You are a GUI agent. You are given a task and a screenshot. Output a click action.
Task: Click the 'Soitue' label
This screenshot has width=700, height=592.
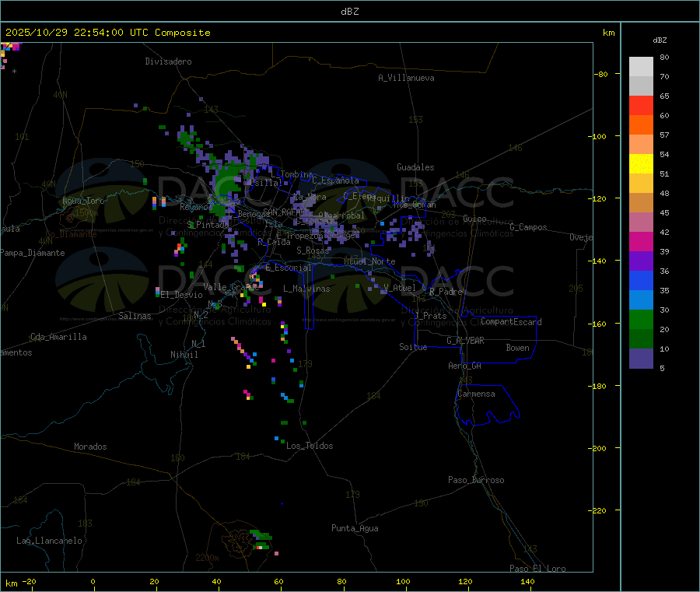(413, 347)
